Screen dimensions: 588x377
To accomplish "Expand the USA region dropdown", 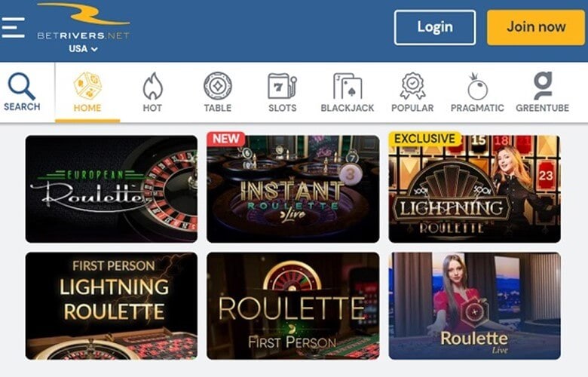I will click(83, 49).
